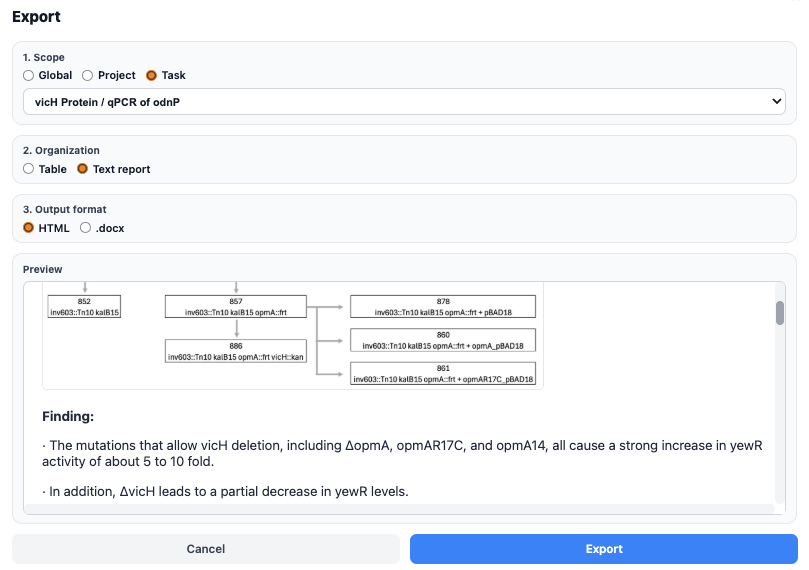Set output format to HTML
Image resolution: width=809 pixels, height=570 pixels.
click(x=28, y=228)
